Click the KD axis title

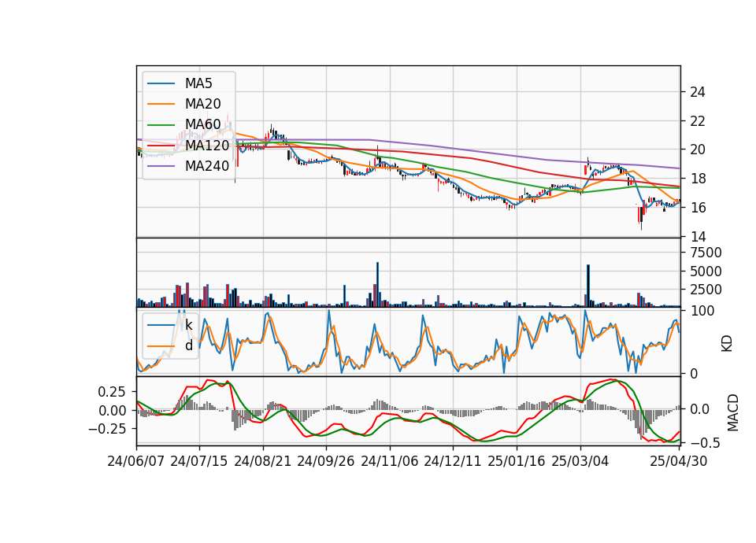pos(727,344)
